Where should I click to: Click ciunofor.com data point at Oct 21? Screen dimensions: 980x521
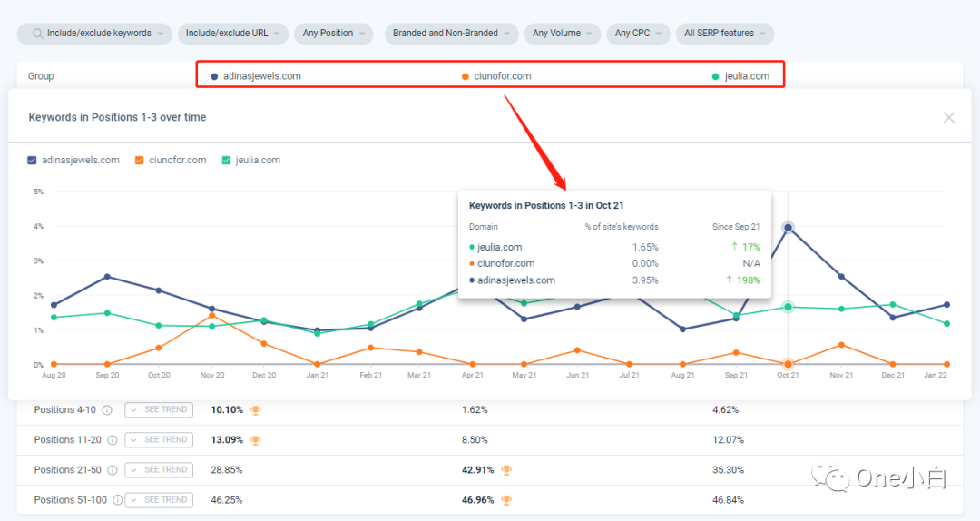(789, 364)
